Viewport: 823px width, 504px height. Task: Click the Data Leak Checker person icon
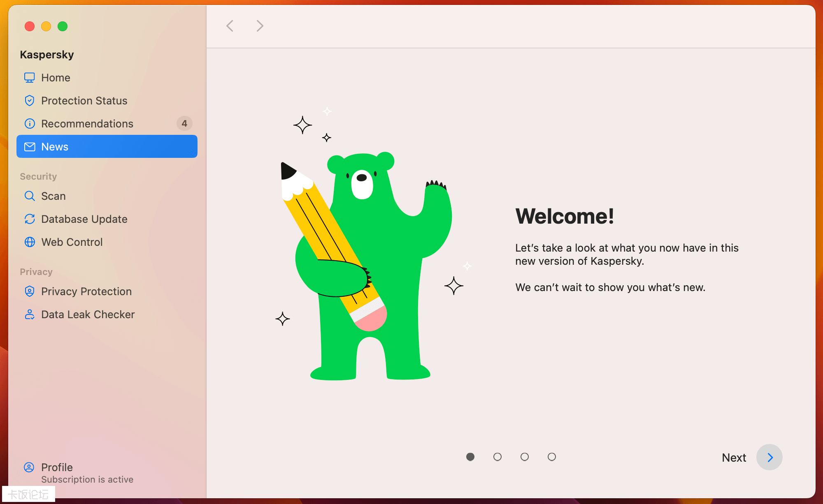[x=30, y=314]
